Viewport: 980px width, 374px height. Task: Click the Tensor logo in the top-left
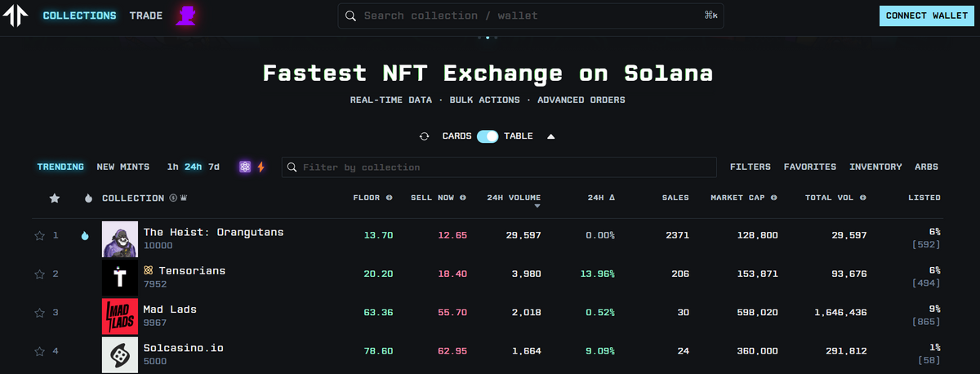click(x=16, y=16)
